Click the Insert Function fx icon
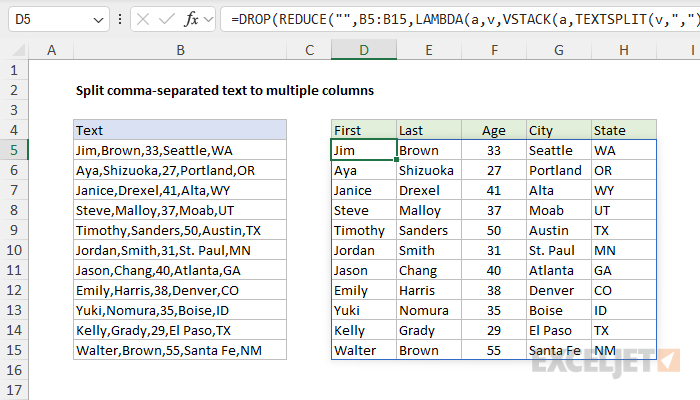This screenshot has height=400, width=700. point(186,19)
